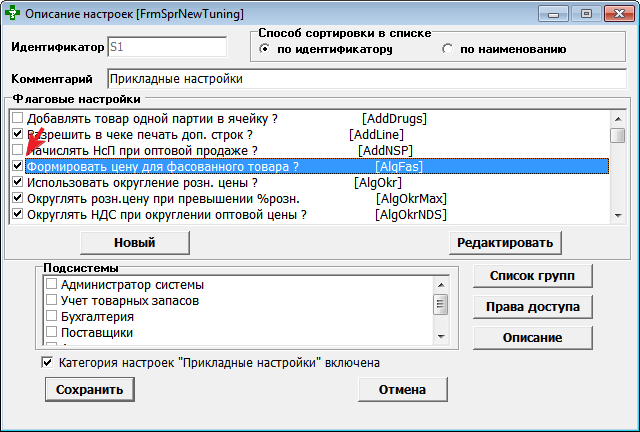640x432 pixels.
Task: Enable the Администратор системы subsystem
Action: (x=51, y=285)
